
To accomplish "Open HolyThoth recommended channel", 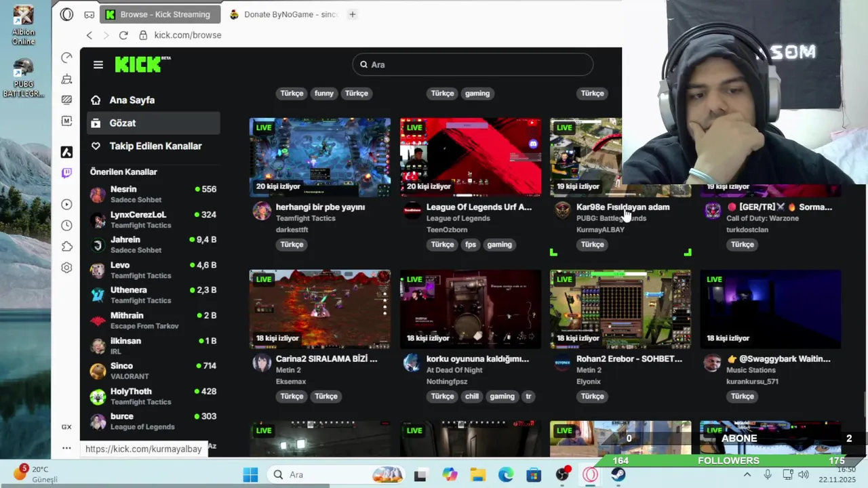I will [153, 396].
